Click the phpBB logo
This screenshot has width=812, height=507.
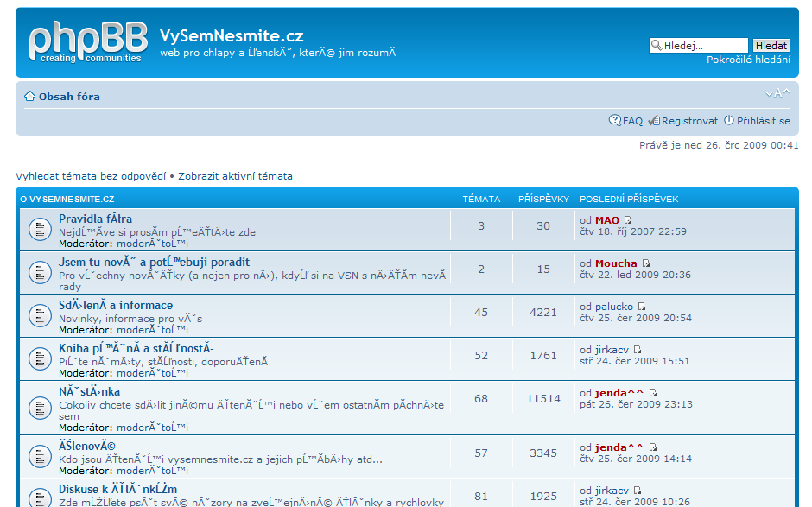[87, 42]
